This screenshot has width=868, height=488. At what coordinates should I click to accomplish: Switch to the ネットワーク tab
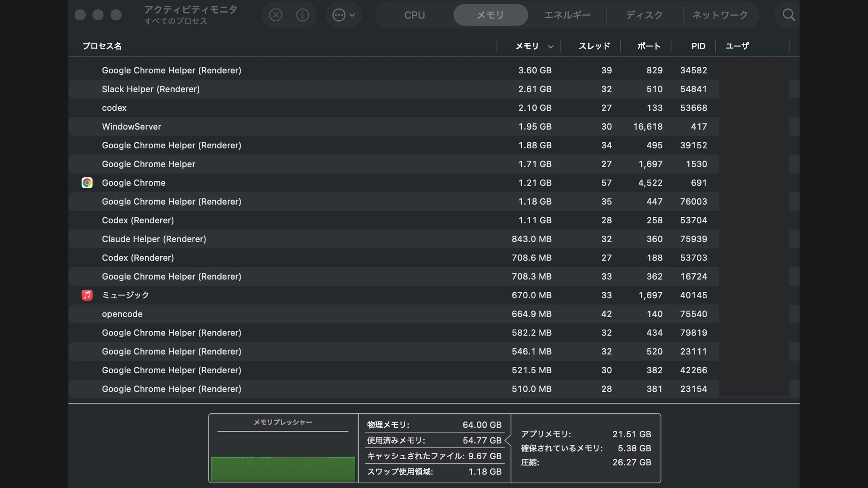720,15
